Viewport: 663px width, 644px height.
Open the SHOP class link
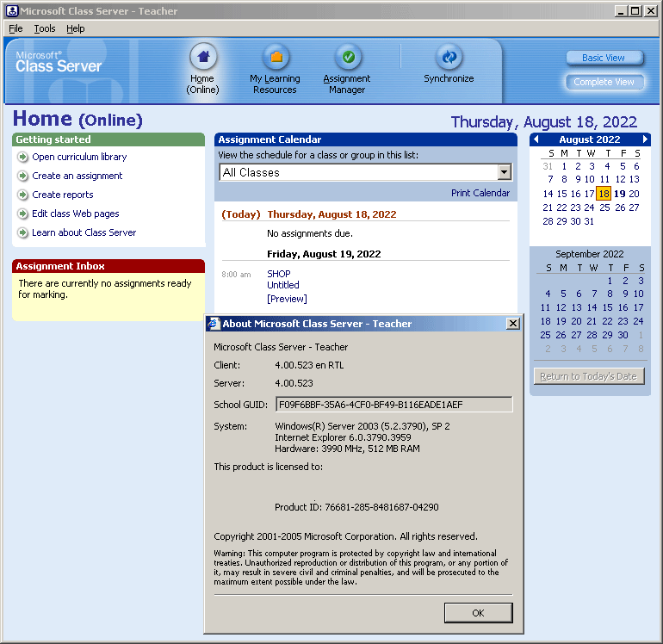click(279, 274)
